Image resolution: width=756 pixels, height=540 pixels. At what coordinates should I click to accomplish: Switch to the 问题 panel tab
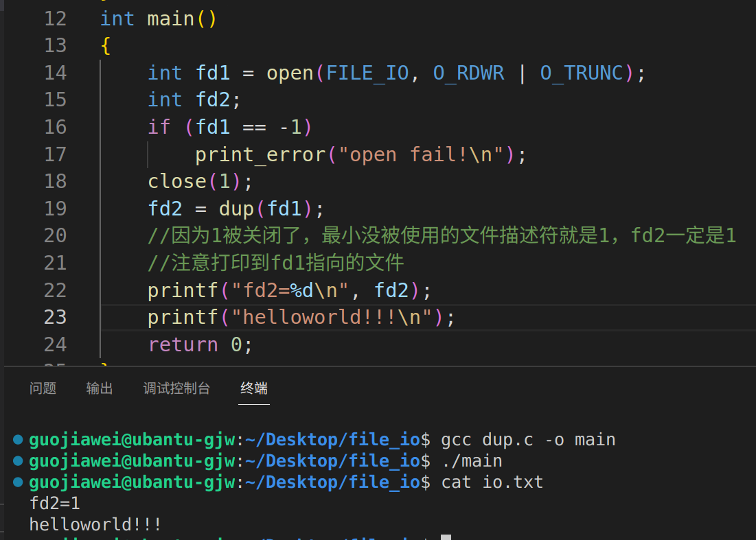click(43, 388)
